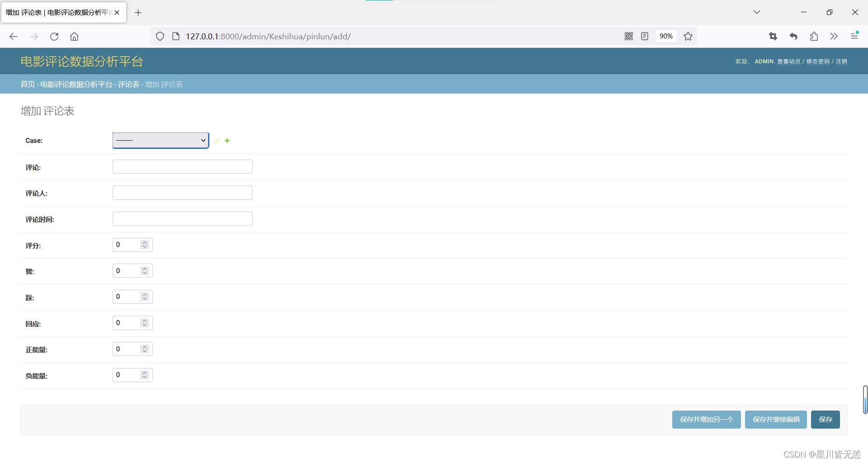Click the pencil edit icon beside Case
The width and height of the screenshot is (868, 463).
[x=217, y=141]
